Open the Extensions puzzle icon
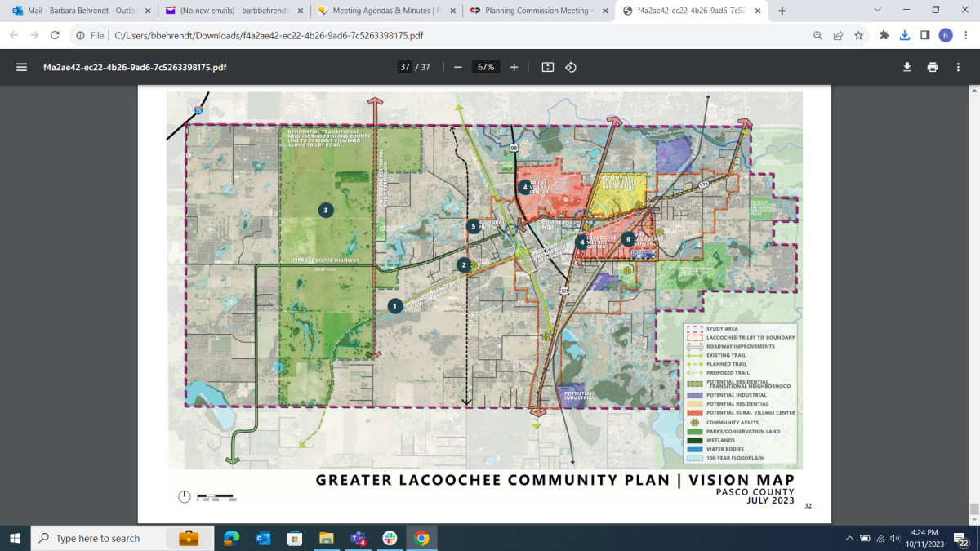The width and height of the screenshot is (980, 551). click(x=883, y=36)
